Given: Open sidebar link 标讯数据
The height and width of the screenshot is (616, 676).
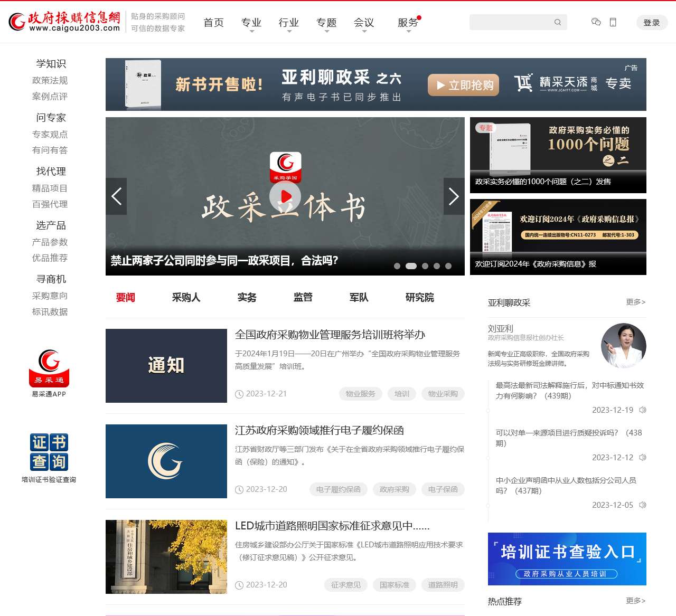Looking at the screenshot, I should tap(50, 312).
